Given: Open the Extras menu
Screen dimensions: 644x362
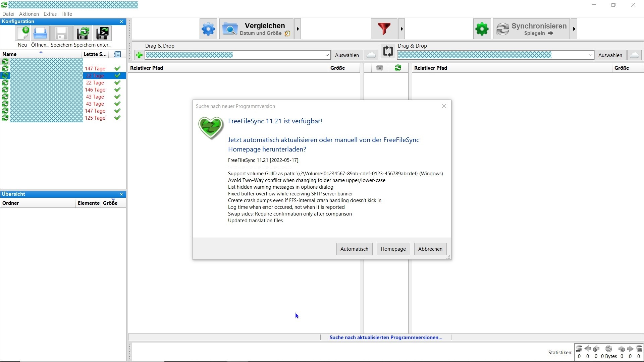Looking at the screenshot, I should (50, 14).
